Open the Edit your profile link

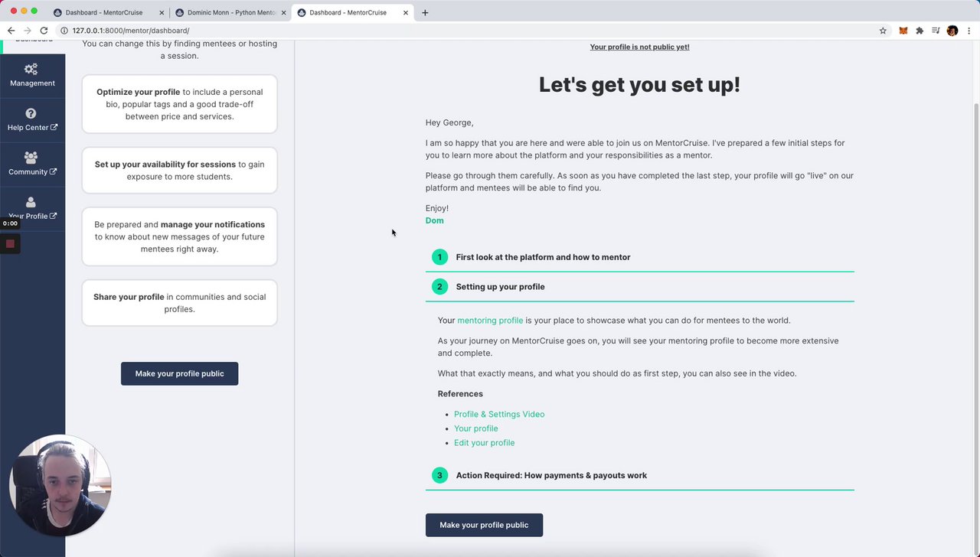click(x=484, y=443)
